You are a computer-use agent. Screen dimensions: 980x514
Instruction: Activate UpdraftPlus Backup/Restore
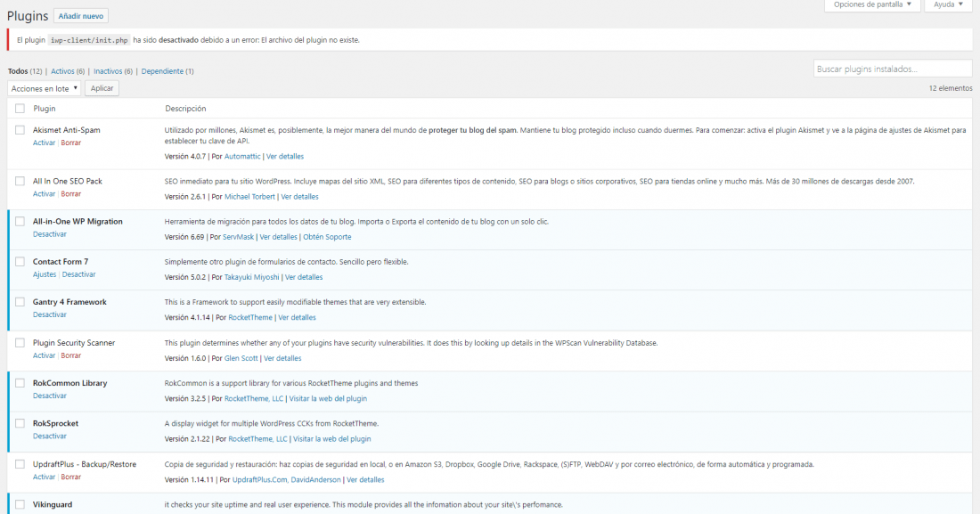tap(44, 477)
